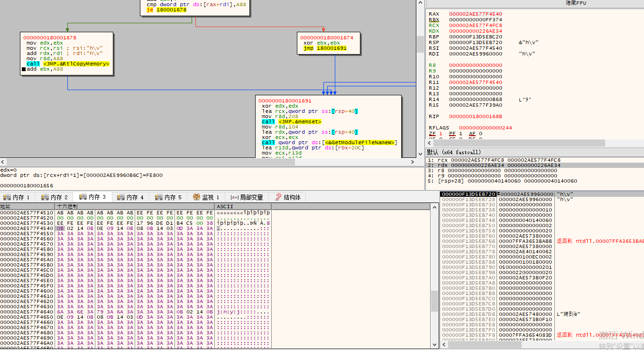The width and height of the screenshot is (644, 350).
Task: Click the ASCII column header in dump
Action: pyautogui.click(x=243, y=206)
